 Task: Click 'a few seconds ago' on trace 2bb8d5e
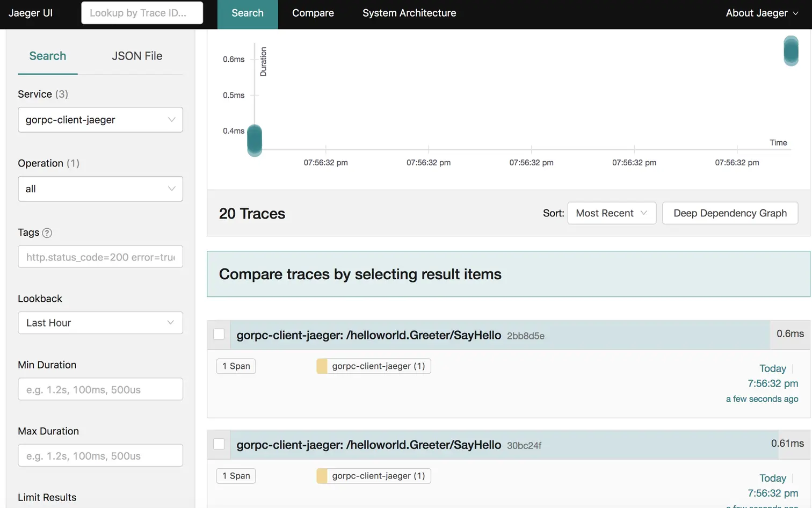(762, 399)
